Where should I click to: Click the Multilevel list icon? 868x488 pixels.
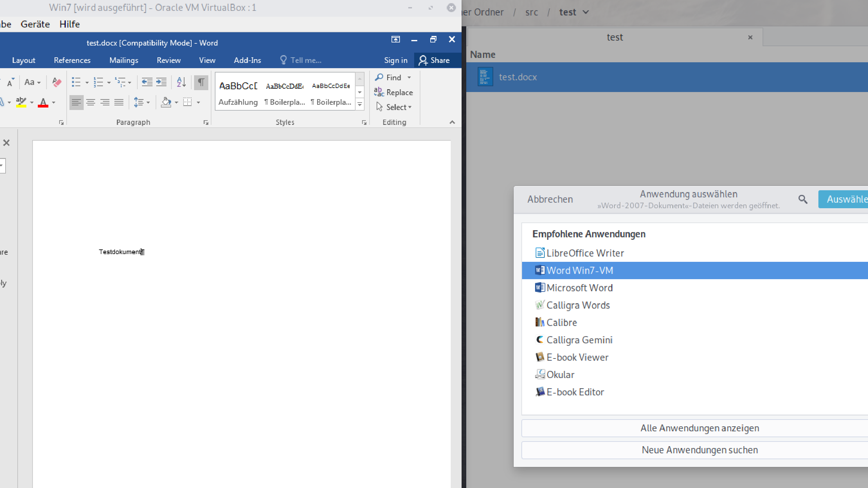[x=120, y=82]
